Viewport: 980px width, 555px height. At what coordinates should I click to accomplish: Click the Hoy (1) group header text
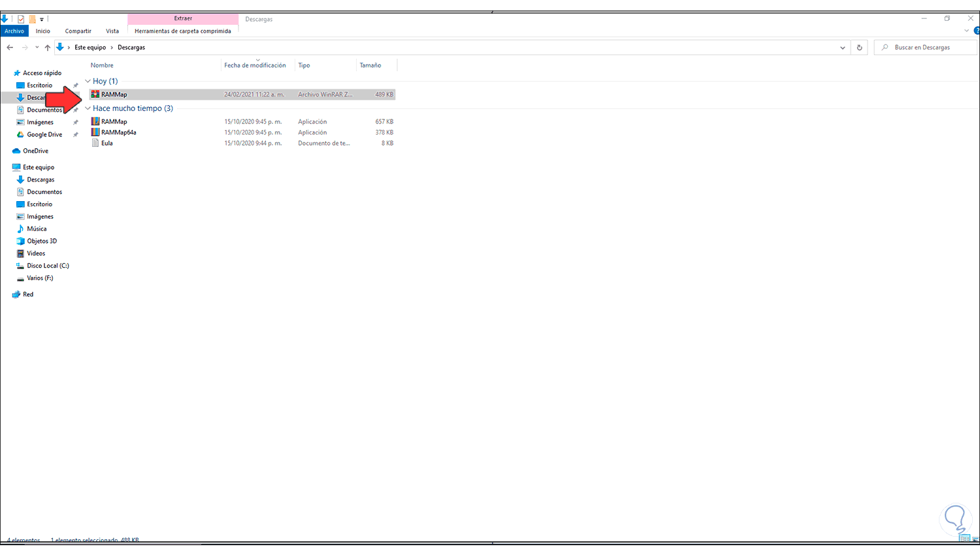click(105, 81)
